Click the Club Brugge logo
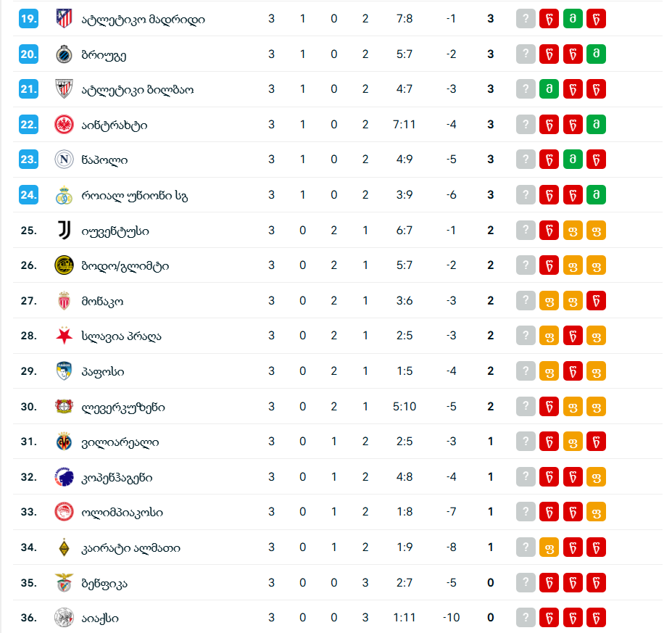672x633 pixels. pos(65,54)
